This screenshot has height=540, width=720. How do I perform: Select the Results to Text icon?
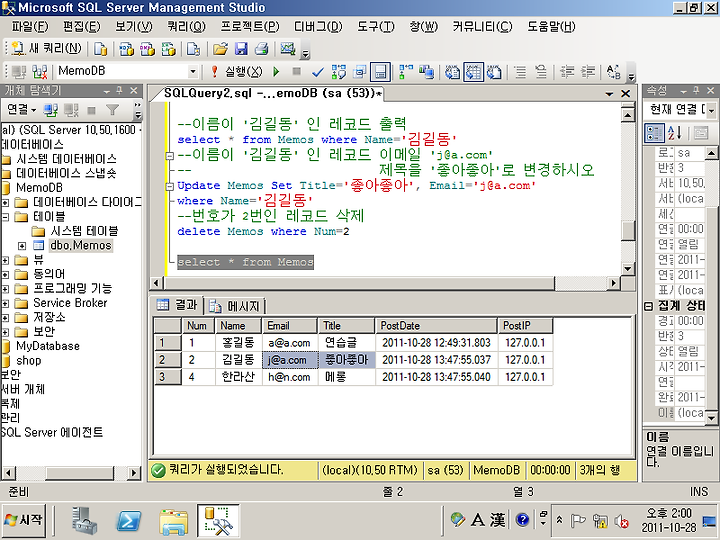(x=453, y=72)
